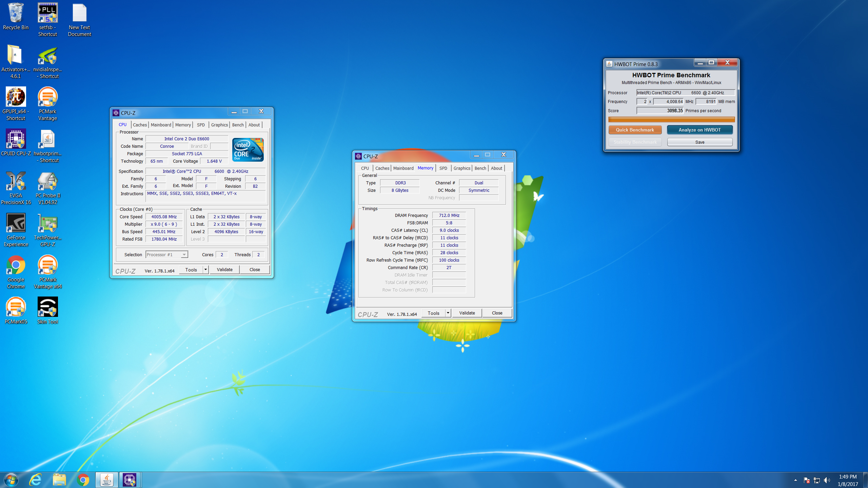Select the SPD tab in the left CPU-Z window

(x=201, y=125)
